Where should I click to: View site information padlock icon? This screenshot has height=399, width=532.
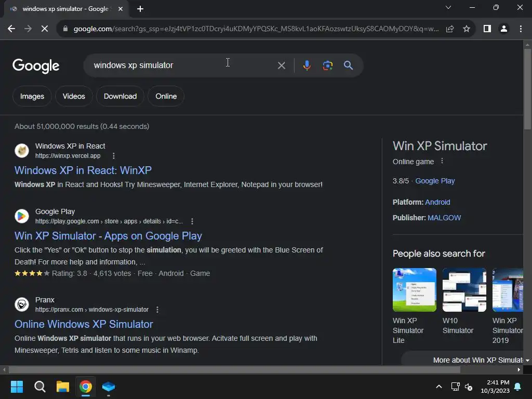click(x=65, y=29)
